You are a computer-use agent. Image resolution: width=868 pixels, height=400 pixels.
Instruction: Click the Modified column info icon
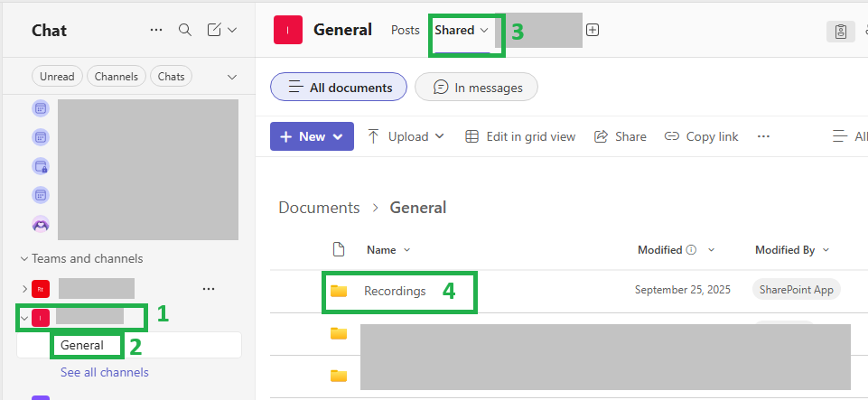(691, 250)
